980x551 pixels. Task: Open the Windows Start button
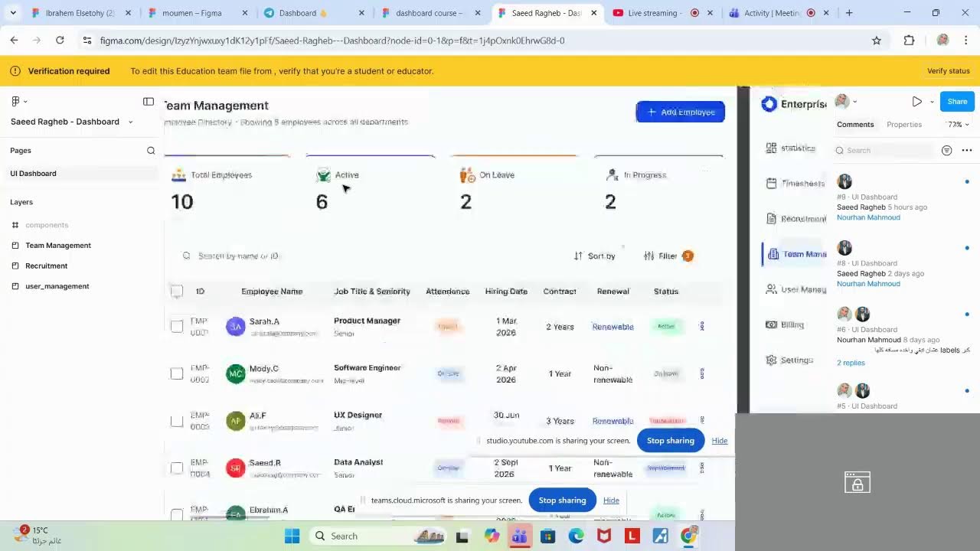[292, 536]
